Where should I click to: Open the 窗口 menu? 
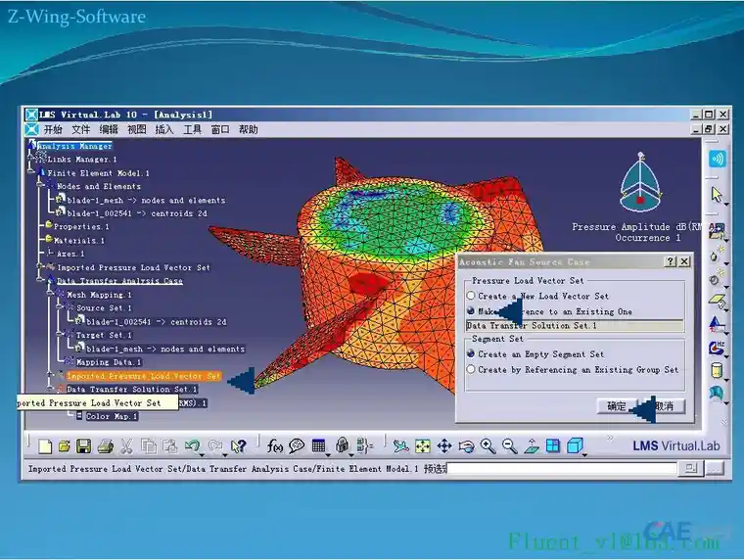point(220,129)
